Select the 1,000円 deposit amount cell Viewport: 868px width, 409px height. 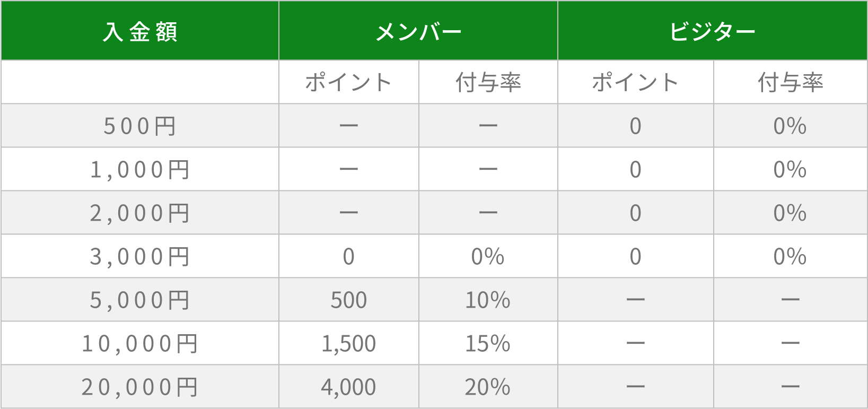pos(140,170)
